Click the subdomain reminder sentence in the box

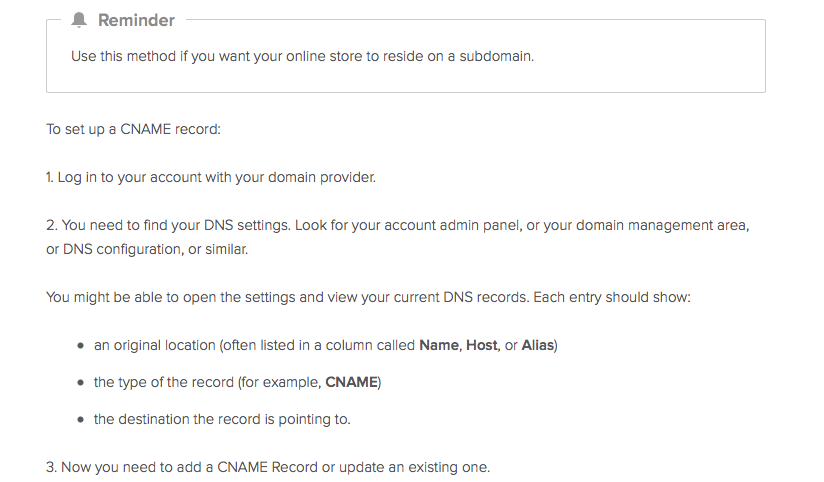tap(302, 56)
